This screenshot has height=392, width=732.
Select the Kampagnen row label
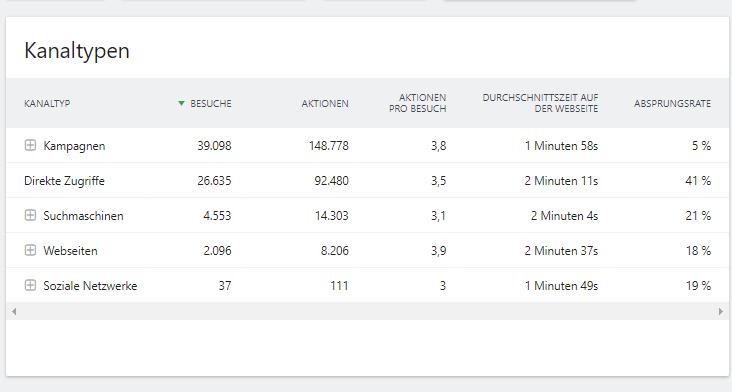point(74,146)
